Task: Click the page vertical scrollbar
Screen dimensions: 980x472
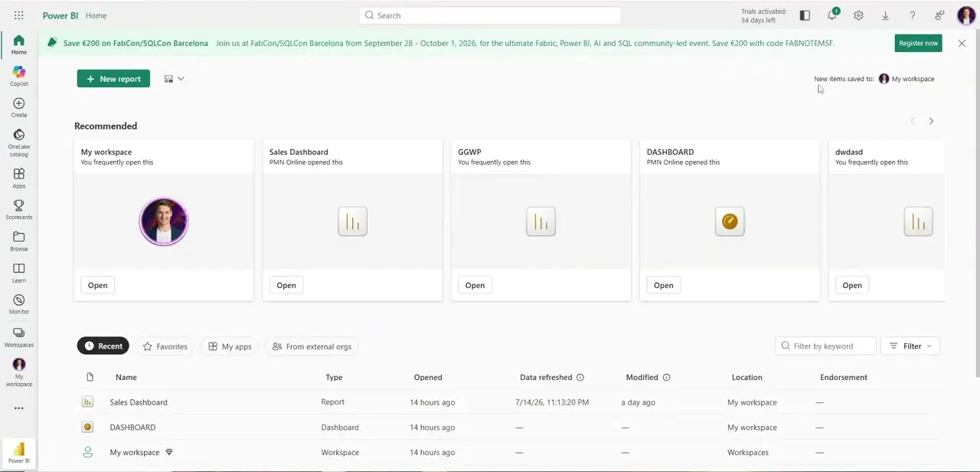Action: click(x=977, y=203)
